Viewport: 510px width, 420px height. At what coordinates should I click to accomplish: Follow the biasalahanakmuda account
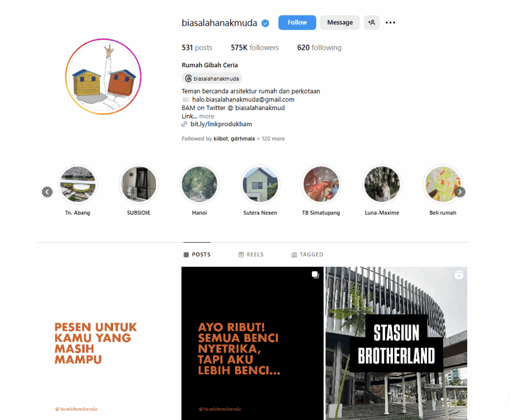pyautogui.click(x=297, y=22)
